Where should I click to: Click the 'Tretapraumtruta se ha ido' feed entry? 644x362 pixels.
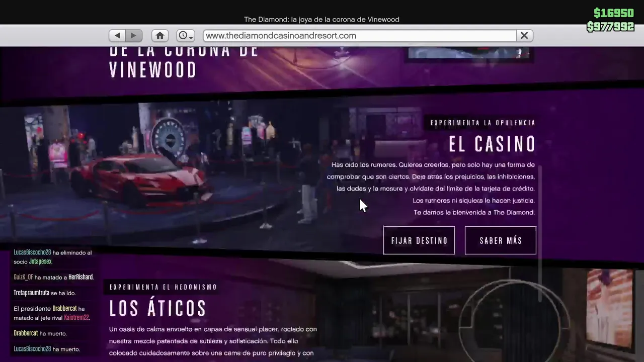(x=45, y=293)
